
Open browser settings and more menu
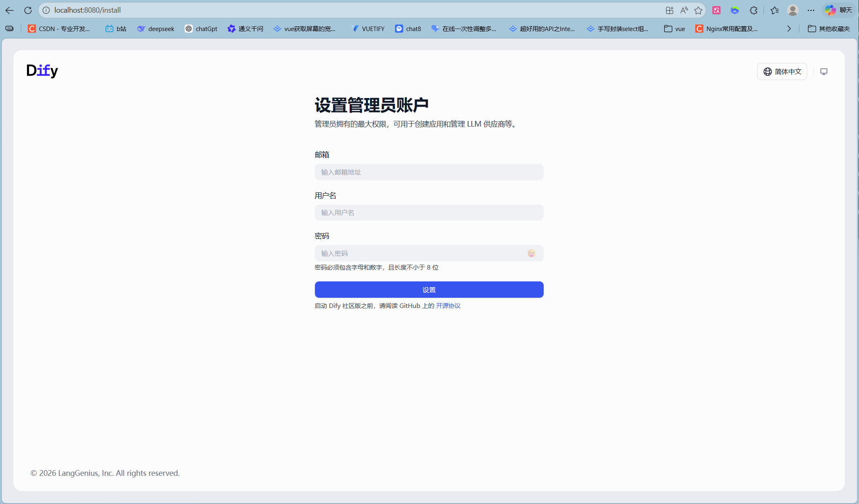pos(811,10)
